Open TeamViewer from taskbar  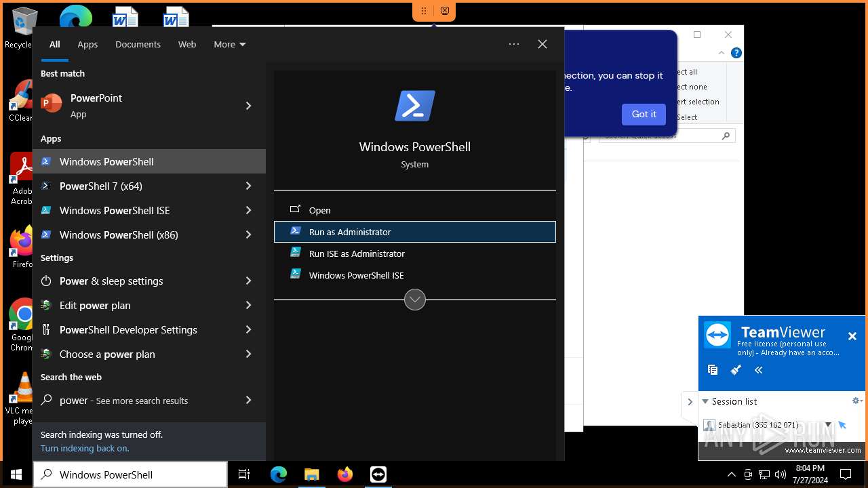click(378, 474)
